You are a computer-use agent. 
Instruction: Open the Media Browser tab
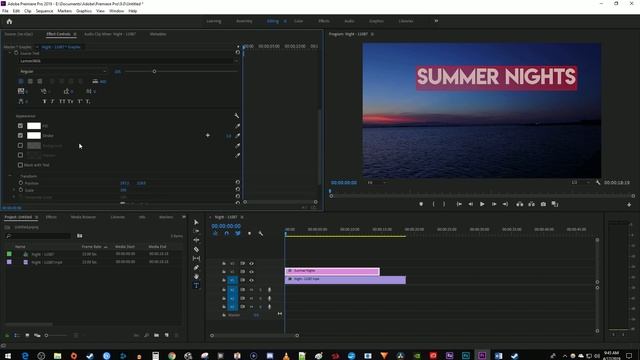(x=83, y=217)
